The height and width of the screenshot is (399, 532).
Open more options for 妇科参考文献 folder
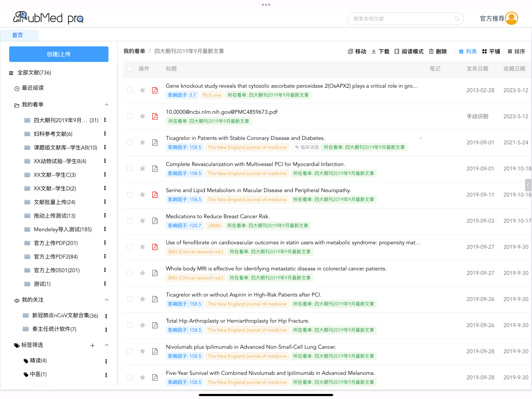105,134
